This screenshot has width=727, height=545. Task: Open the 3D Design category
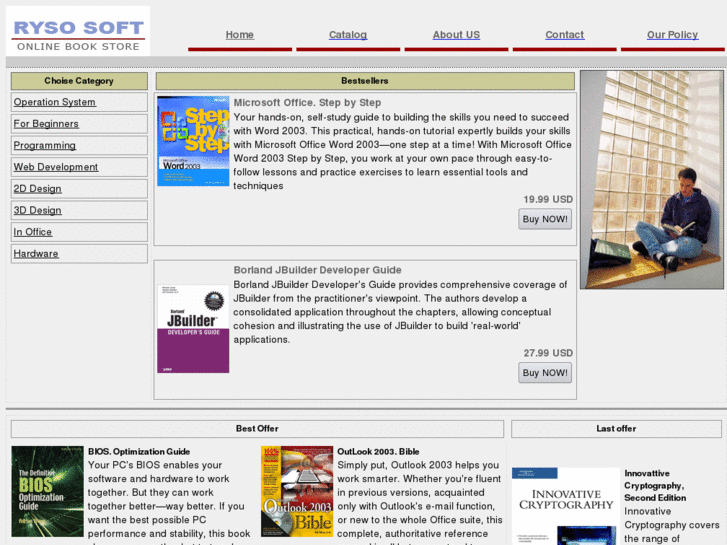pyautogui.click(x=38, y=210)
